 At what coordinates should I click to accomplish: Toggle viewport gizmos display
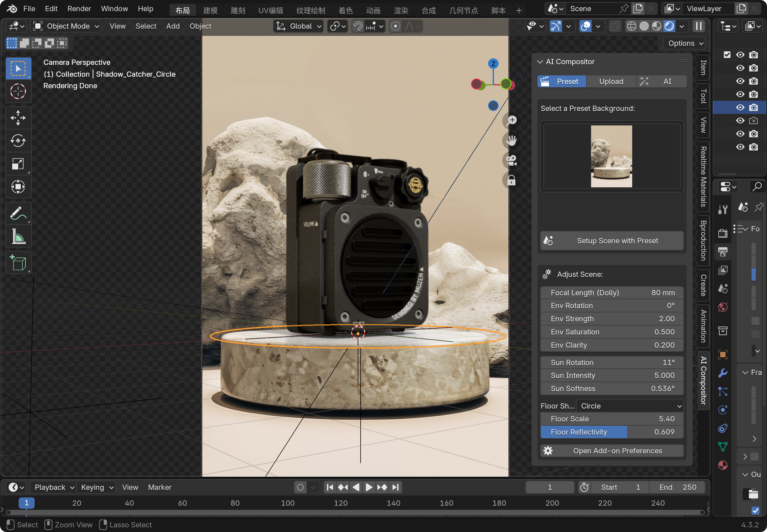(x=556, y=26)
